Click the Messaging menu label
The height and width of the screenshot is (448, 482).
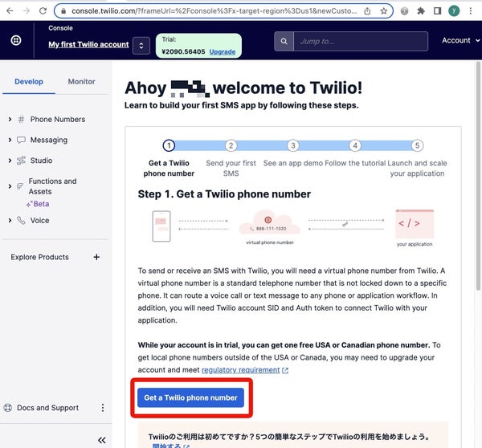click(x=49, y=141)
